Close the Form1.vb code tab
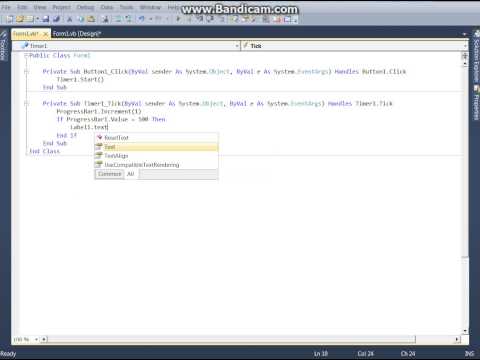Image resolution: width=480 pixels, height=360 pixels. pyautogui.click(x=46, y=34)
